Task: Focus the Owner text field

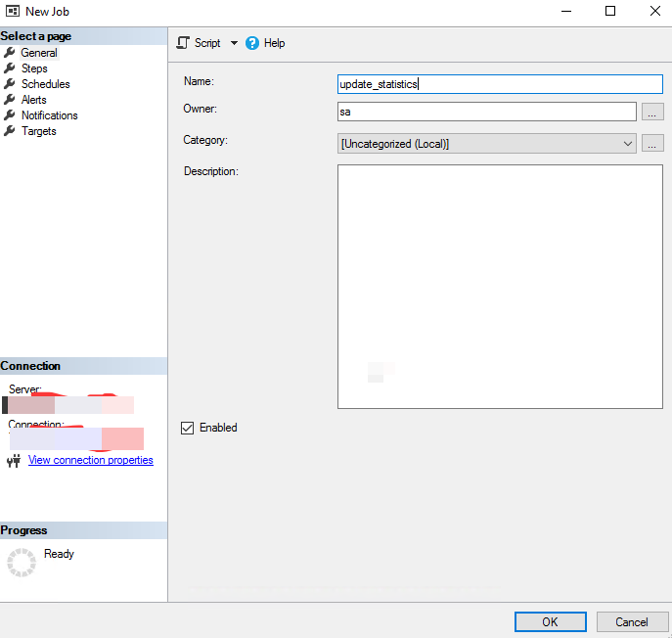Action: coord(486,112)
